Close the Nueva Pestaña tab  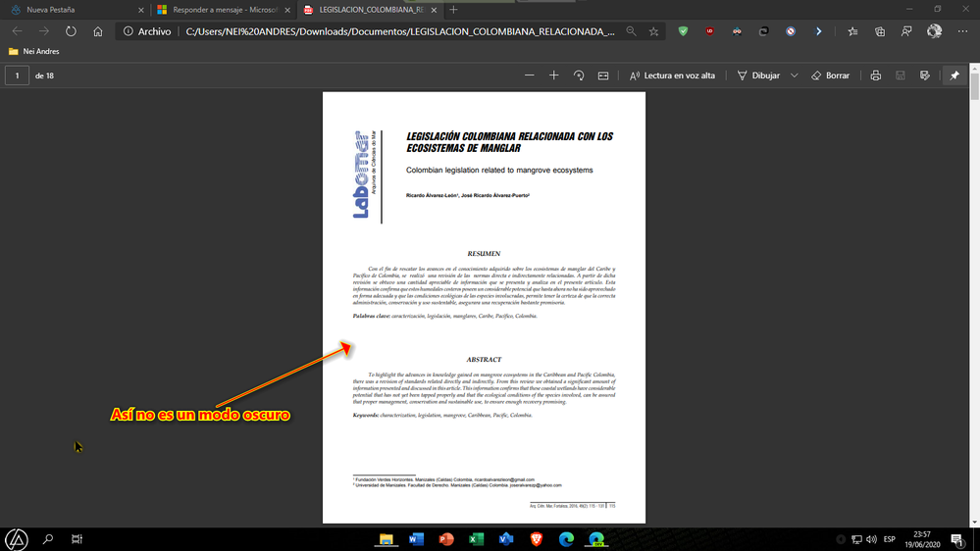point(140,10)
